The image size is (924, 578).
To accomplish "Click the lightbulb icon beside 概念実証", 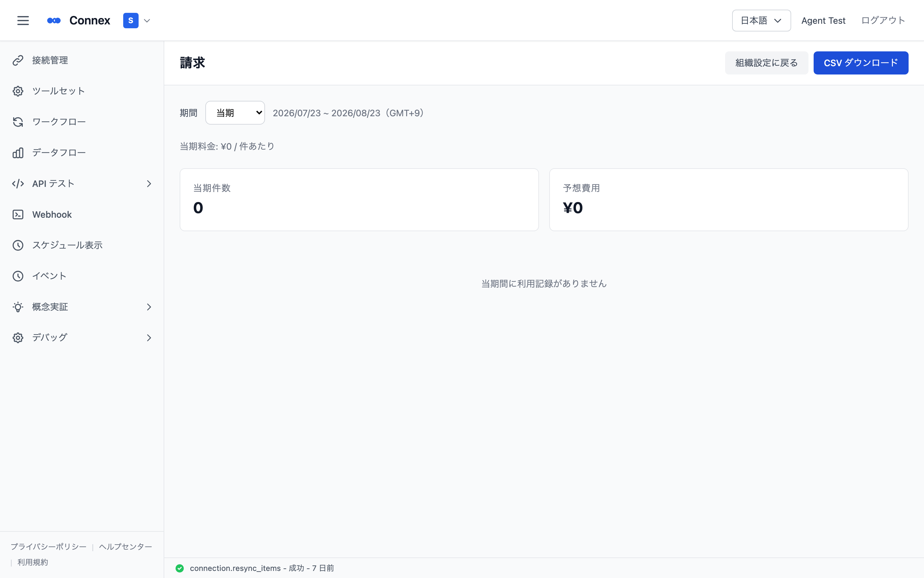I will pos(18,307).
